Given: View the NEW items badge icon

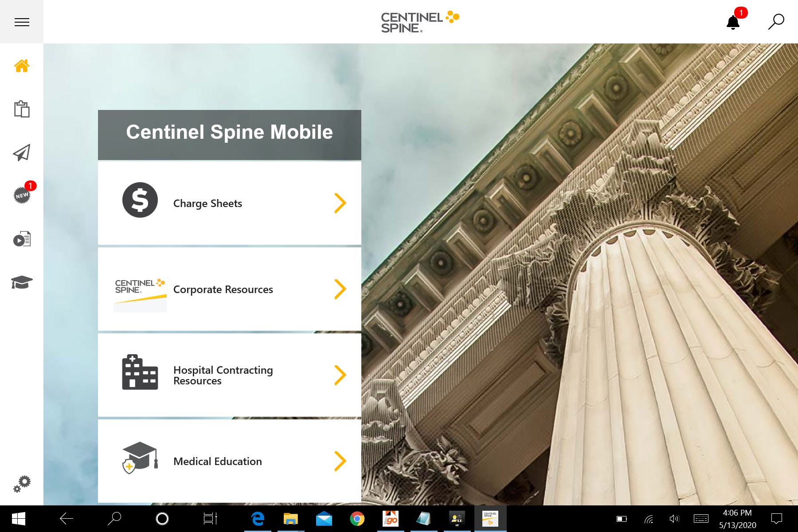Looking at the screenshot, I should pos(22,195).
